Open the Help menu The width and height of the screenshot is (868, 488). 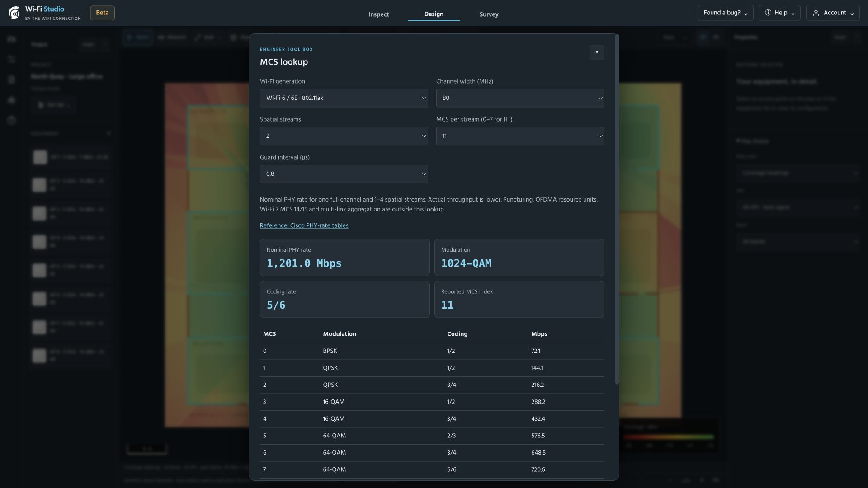pyautogui.click(x=779, y=13)
